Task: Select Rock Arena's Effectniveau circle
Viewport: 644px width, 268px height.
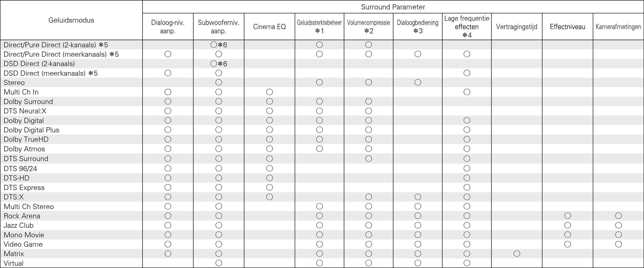Action: click(568, 216)
